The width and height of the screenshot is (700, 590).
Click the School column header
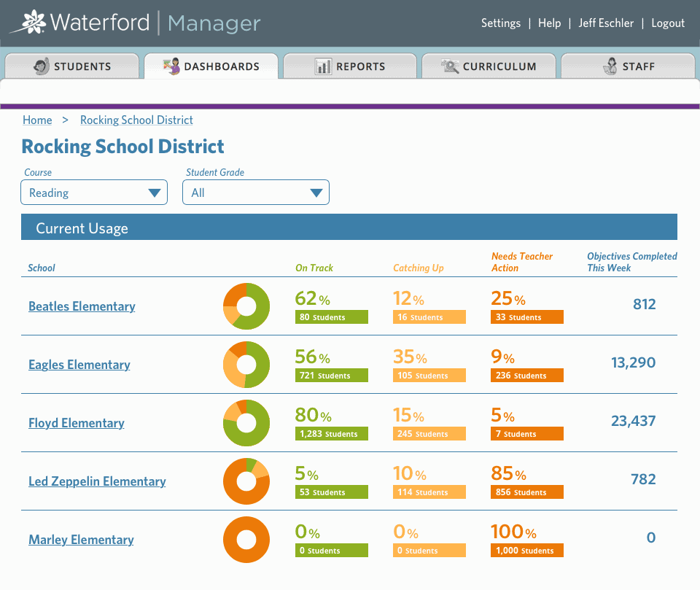(42, 268)
